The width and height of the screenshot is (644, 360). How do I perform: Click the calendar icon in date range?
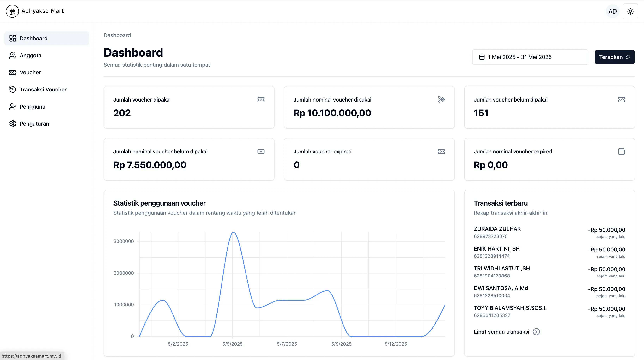click(x=482, y=57)
